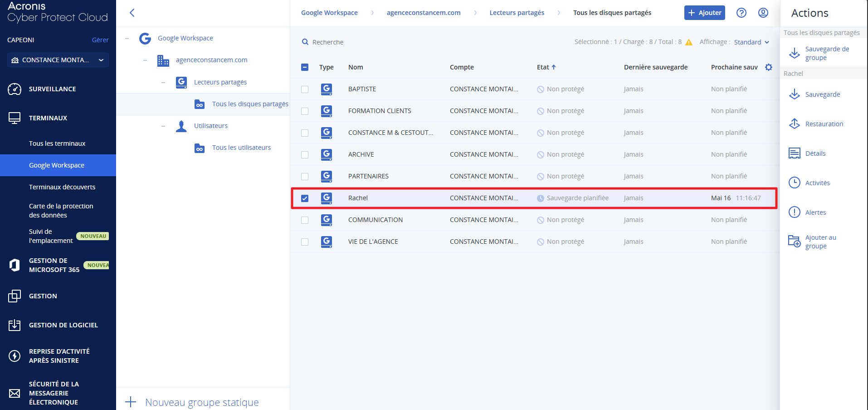Click the Surveillance gauge icon
Screen dimensions: 868x410
tap(15, 89)
